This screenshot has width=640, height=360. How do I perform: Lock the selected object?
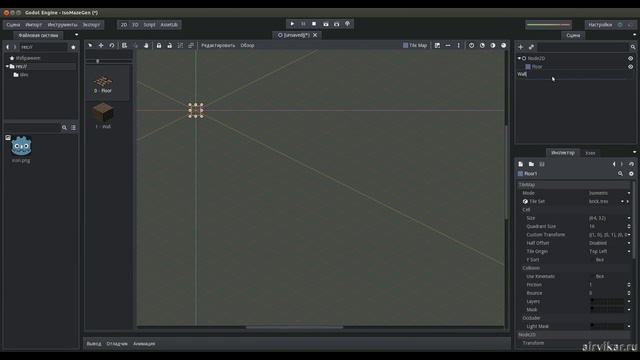(159, 45)
